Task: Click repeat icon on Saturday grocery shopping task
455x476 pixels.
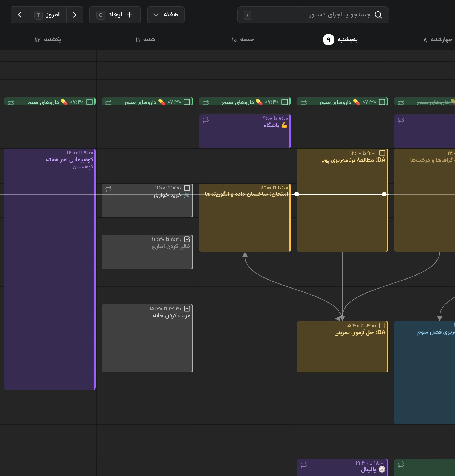Action: tap(108, 189)
